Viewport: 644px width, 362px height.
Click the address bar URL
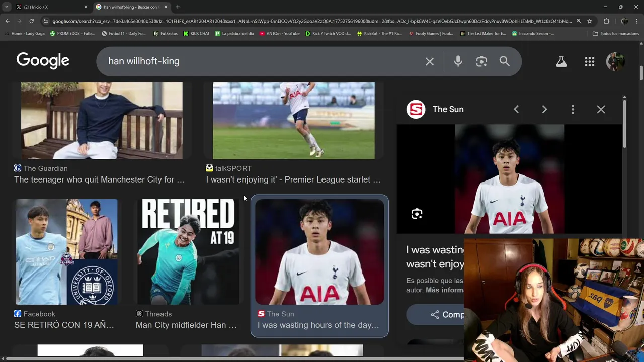[312, 21]
